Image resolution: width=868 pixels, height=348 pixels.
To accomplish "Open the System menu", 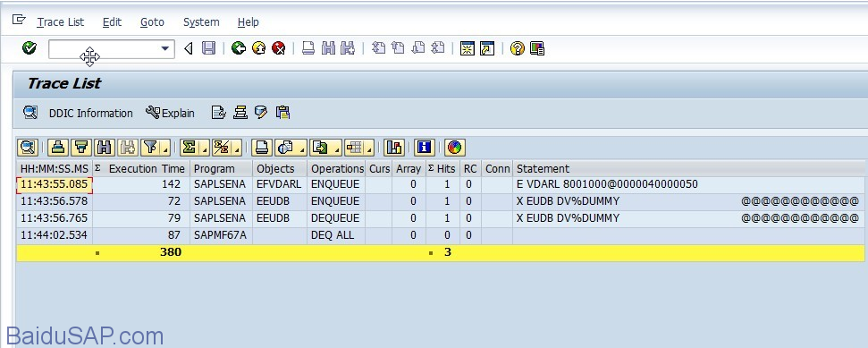I will pos(201,22).
